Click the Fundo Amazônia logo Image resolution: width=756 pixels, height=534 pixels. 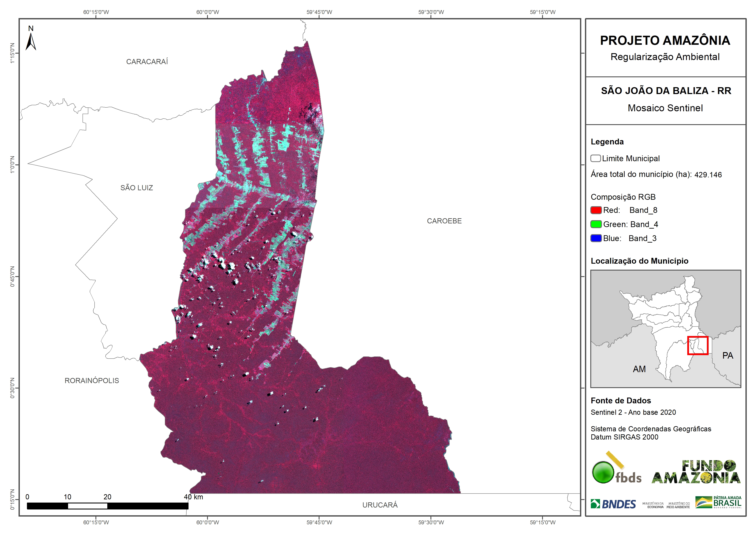tap(696, 472)
